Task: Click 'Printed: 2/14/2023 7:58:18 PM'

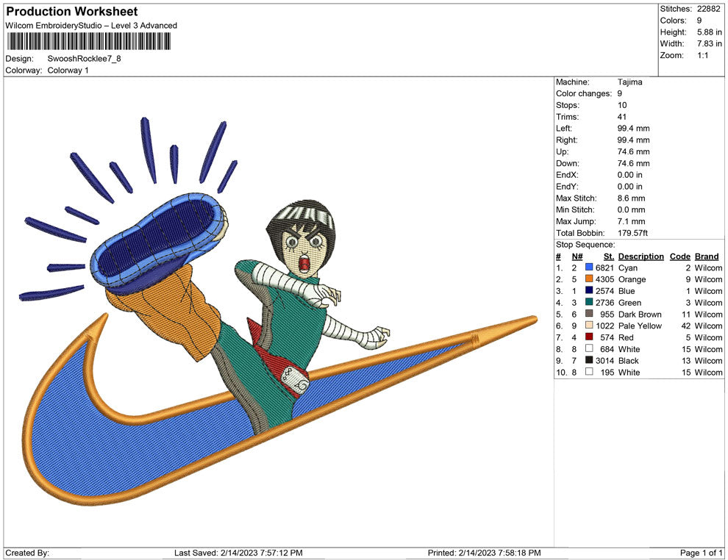Action: 485,553
